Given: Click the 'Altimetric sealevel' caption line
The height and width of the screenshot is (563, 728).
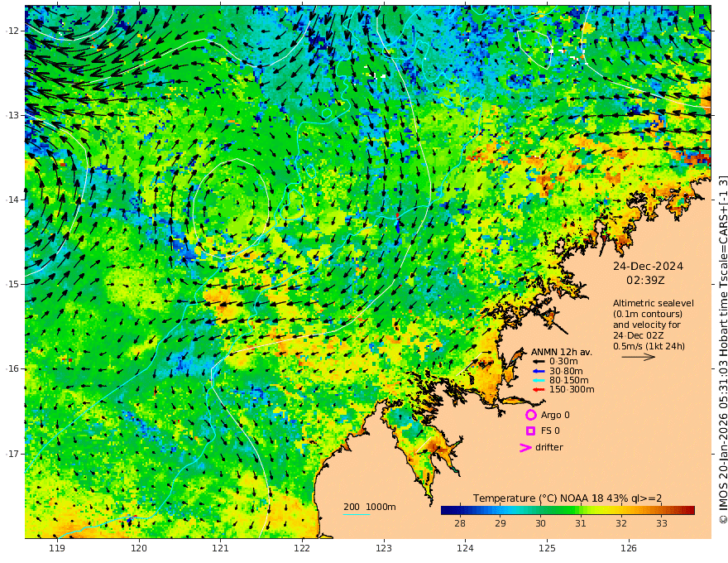Looking at the screenshot, I should click(x=654, y=303).
